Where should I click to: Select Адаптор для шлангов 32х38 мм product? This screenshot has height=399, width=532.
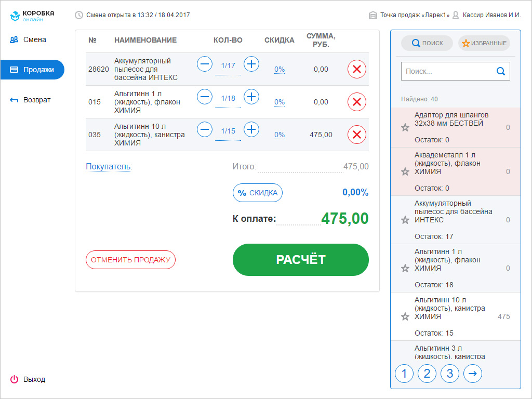(456, 128)
